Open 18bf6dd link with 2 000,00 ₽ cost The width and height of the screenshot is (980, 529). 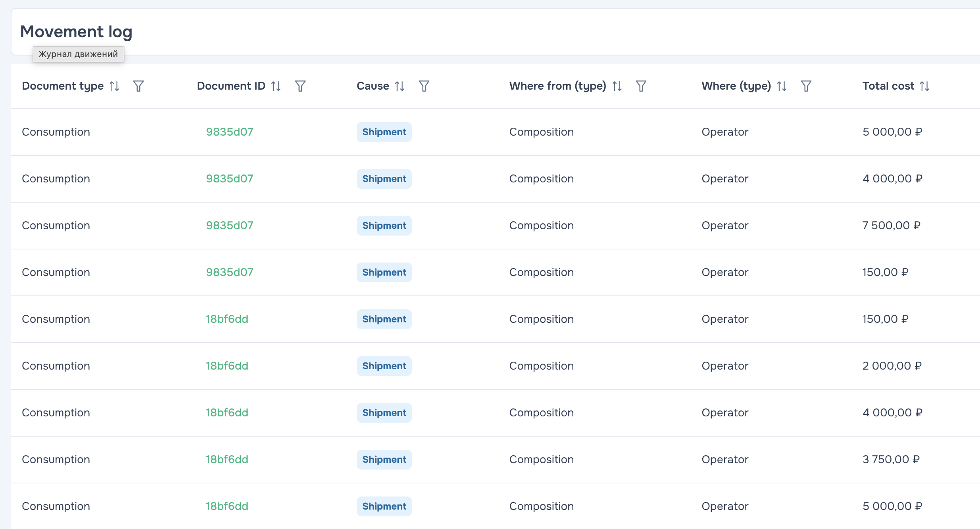pyautogui.click(x=227, y=366)
